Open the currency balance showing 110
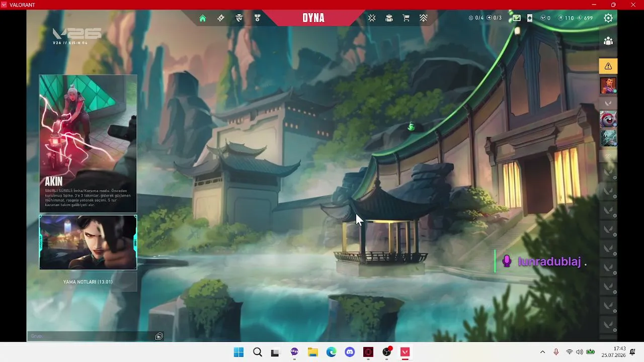This screenshot has height=362, width=644. click(566, 18)
